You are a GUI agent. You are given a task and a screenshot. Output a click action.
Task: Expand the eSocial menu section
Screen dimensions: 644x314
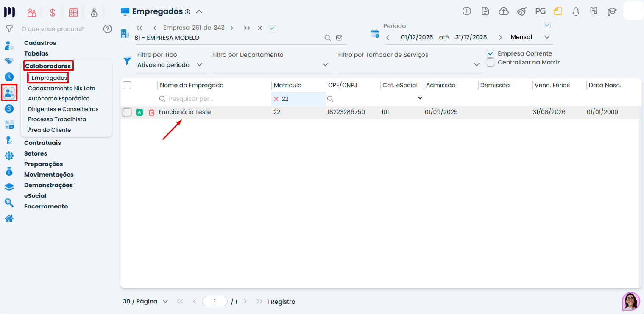tap(35, 196)
